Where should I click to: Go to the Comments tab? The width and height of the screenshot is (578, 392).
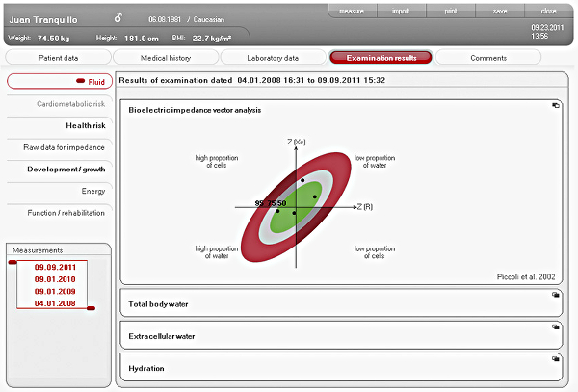(x=488, y=58)
